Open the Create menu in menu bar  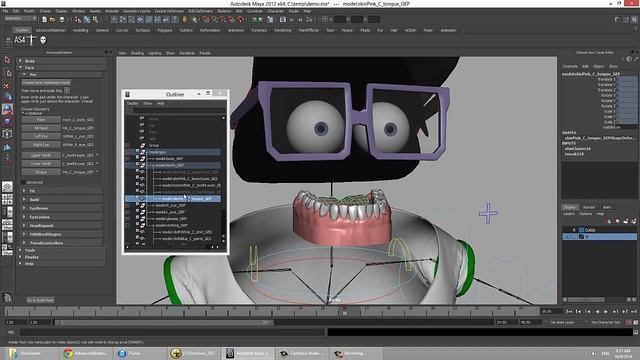tap(45, 11)
